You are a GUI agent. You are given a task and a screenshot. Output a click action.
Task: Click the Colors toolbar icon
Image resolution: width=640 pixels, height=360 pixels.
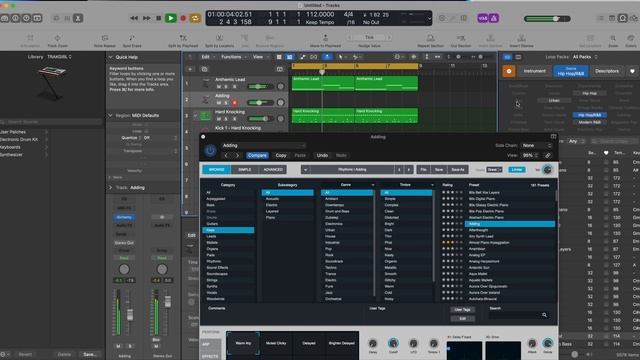coord(631,38)
